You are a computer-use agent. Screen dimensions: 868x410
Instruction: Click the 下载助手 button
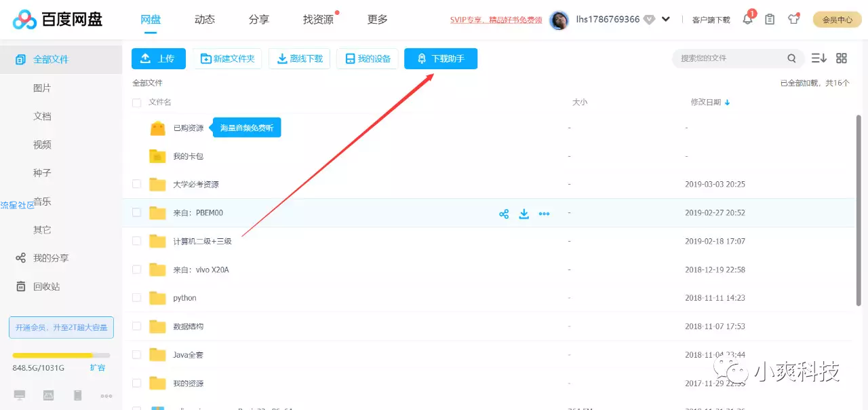click(441, 59)
